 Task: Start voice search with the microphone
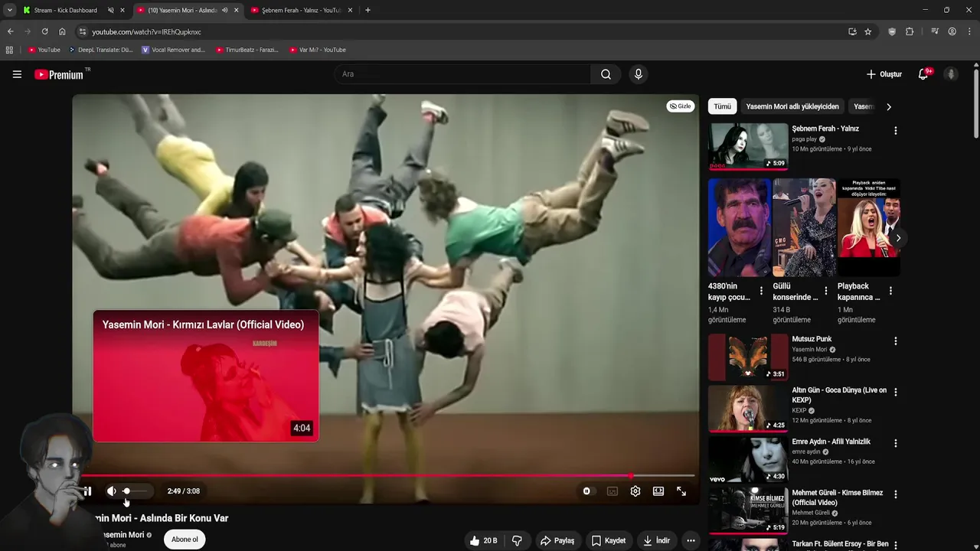point(639,74)
